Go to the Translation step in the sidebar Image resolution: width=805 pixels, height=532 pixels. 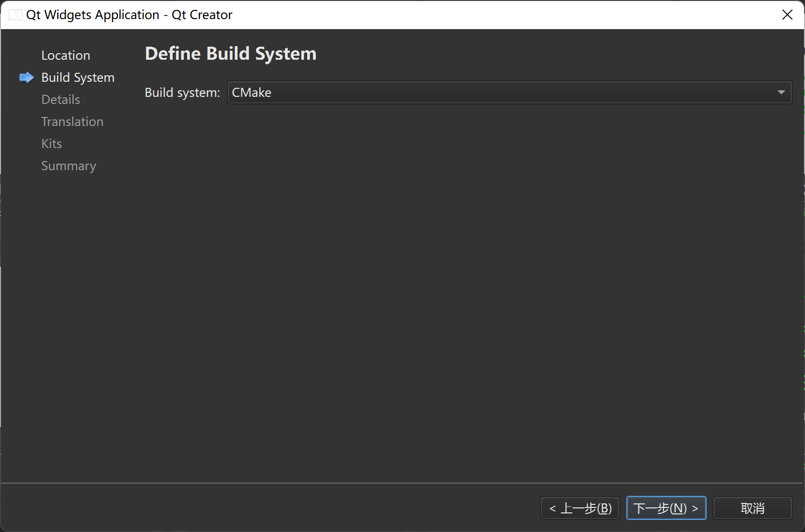click(72, 121)
